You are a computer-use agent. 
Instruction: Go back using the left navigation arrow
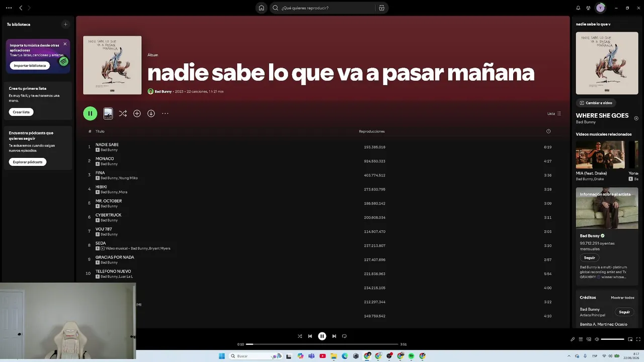pyautogui.click(x=21, y=8)
